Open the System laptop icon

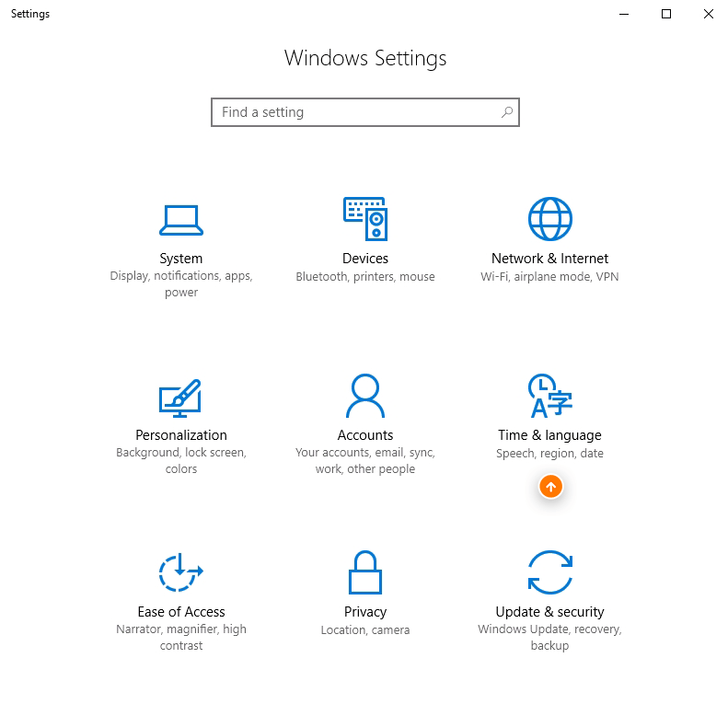[181, 220]
